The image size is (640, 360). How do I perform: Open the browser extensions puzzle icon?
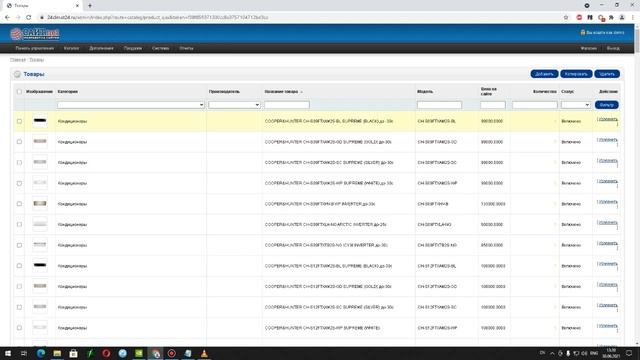(611, 18)
